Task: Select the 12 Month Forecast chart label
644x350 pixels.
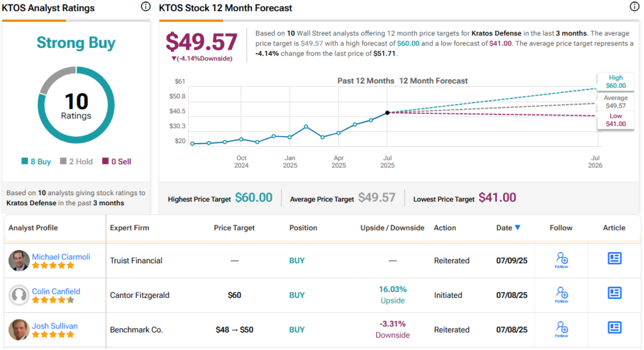Action: pos(433,81)
